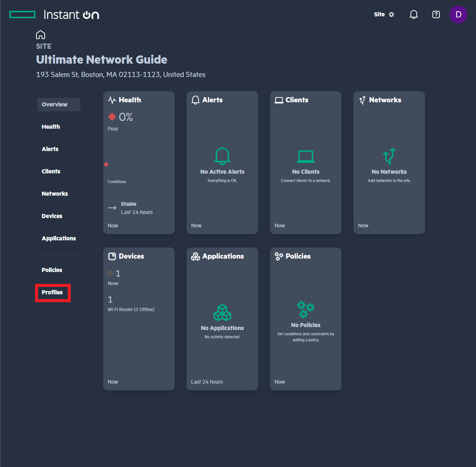Click the large green bell above No Active Alerts

(x=222, y=156)
